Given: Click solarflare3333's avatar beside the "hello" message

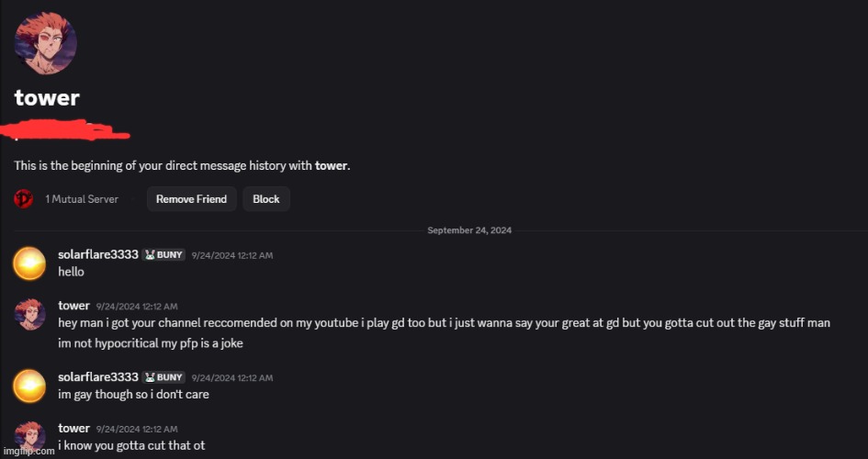Looking at the screenshot, I should pyautogui.click(x=29, y=263).
